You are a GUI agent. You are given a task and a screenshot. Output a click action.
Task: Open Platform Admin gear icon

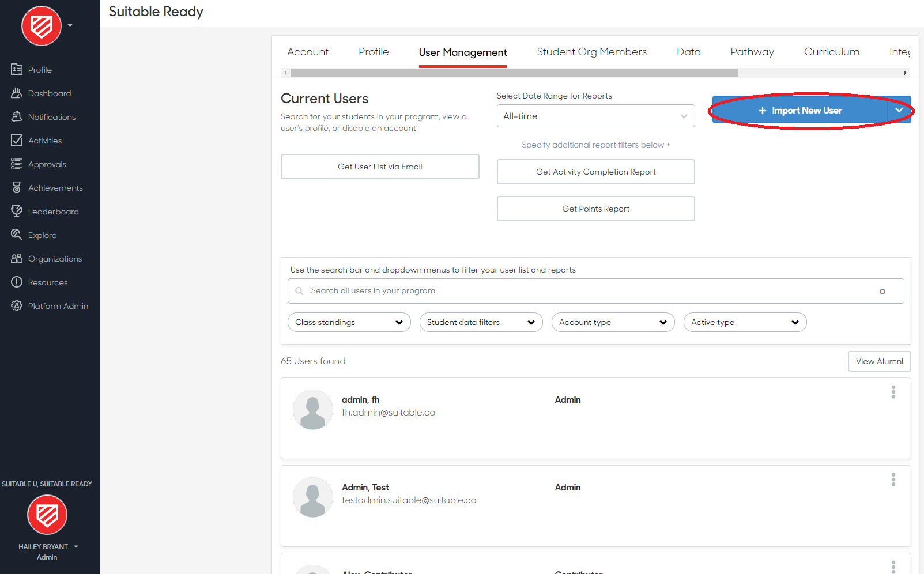pos(17,305)
